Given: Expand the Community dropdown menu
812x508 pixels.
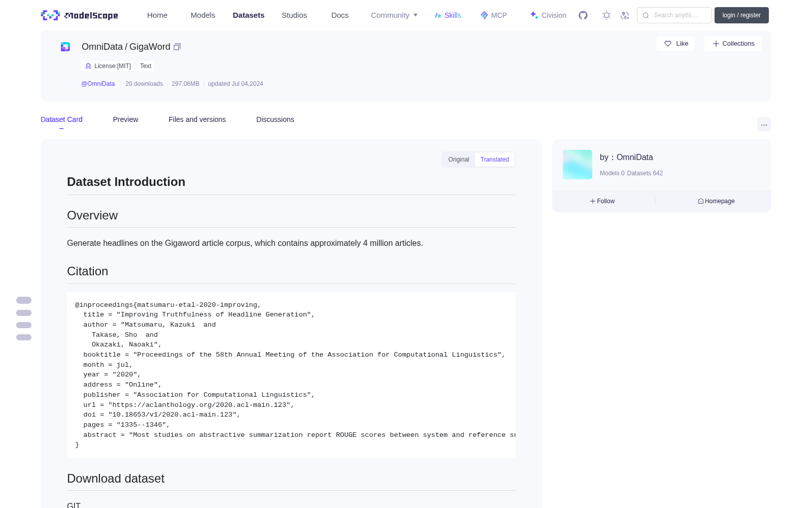Looking at the screenshot, I should pyautogui.click(x=394, y=15).
